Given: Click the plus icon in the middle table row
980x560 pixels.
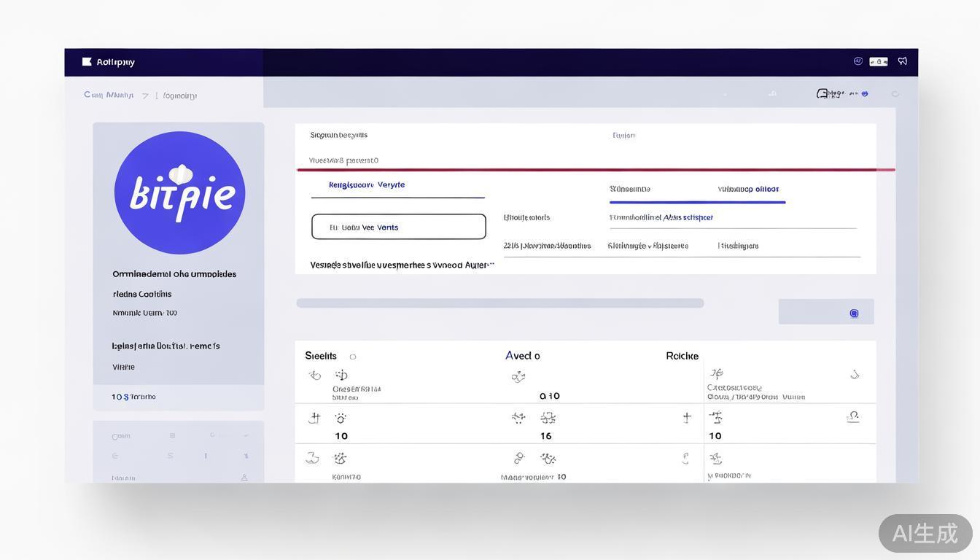Looking at the screenshot, I should [686, 418].
